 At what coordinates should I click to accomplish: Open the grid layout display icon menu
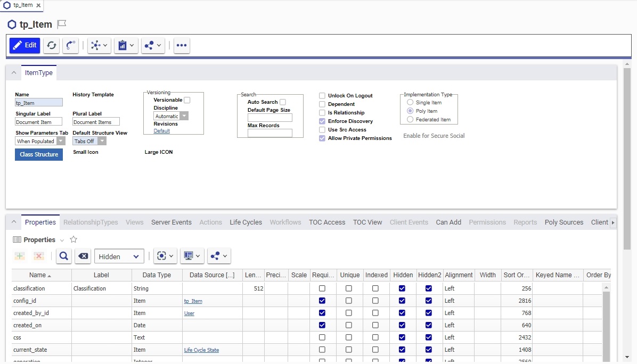(192, 255)
